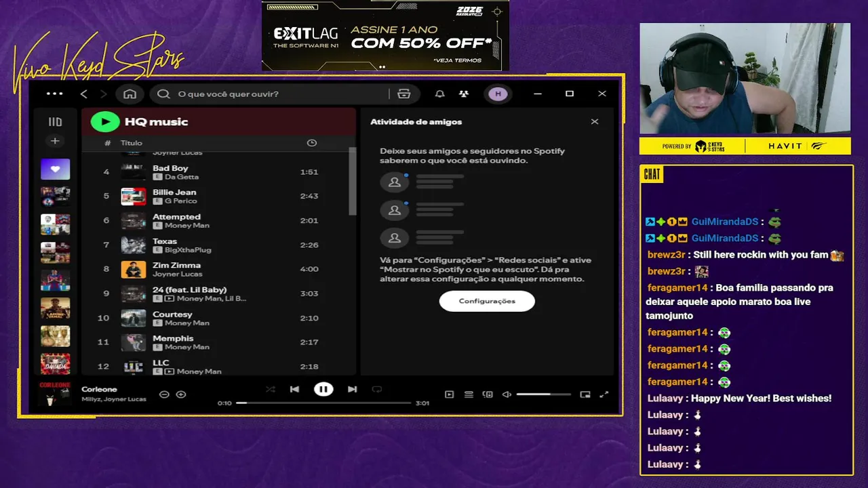Click the tracklist vertical scrollbar
The height and width of the screenshot is (488, 868).
pos(352,182)
